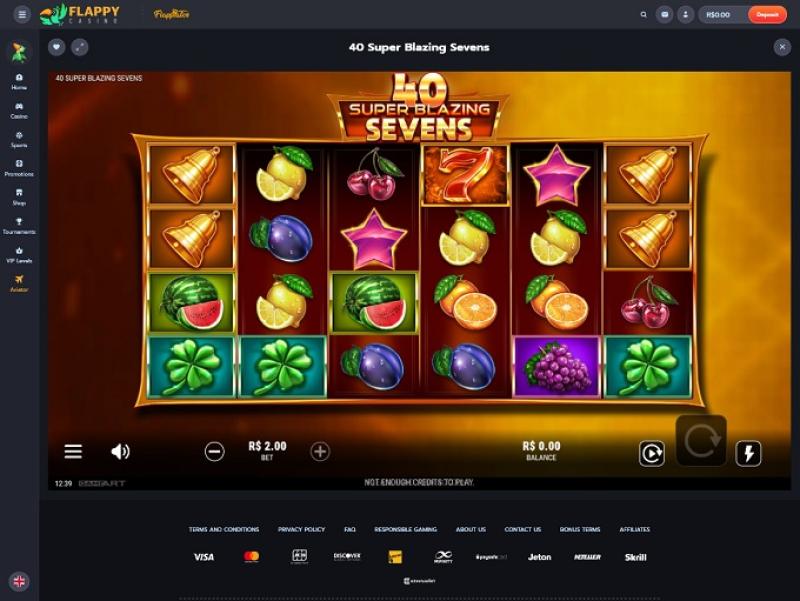
Task: Open the language selector UK flag
Action: (19, 581)
